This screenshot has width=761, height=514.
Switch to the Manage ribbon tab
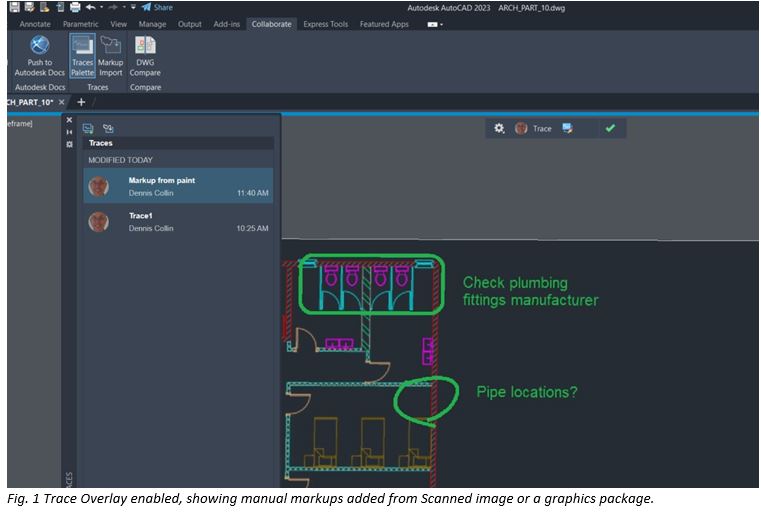pos(152,24)
